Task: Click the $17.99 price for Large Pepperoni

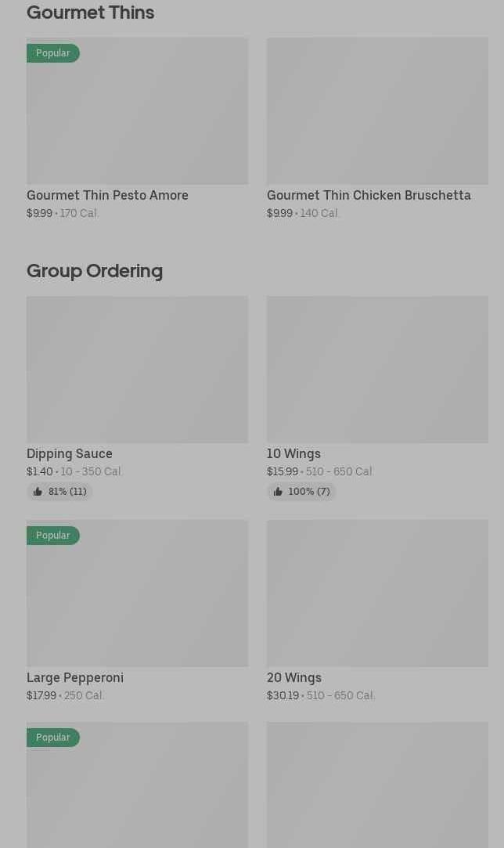Action: coord(41,695)
